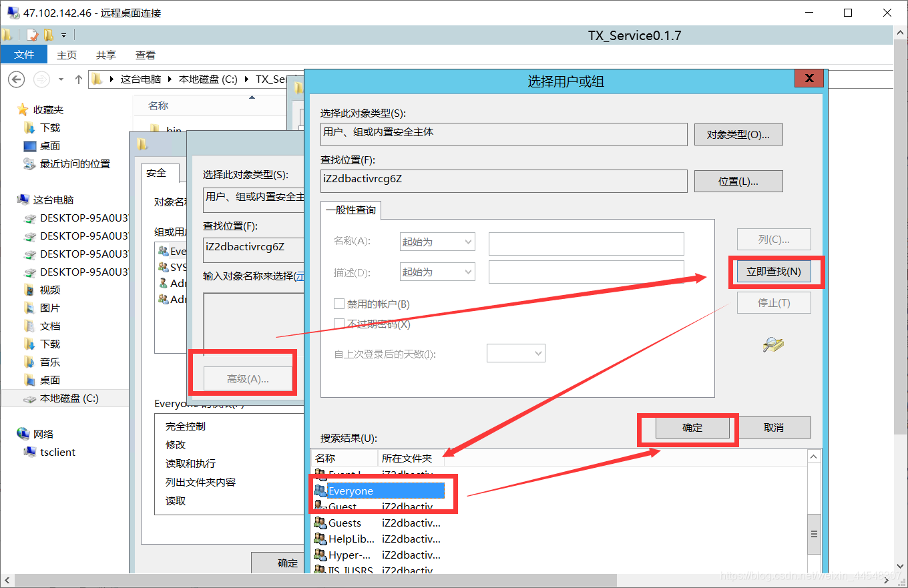This screenshot has height=588, width=908.
Task: Select the 桌面 icon under 收藏夹
Action: [x=29, y=145]
